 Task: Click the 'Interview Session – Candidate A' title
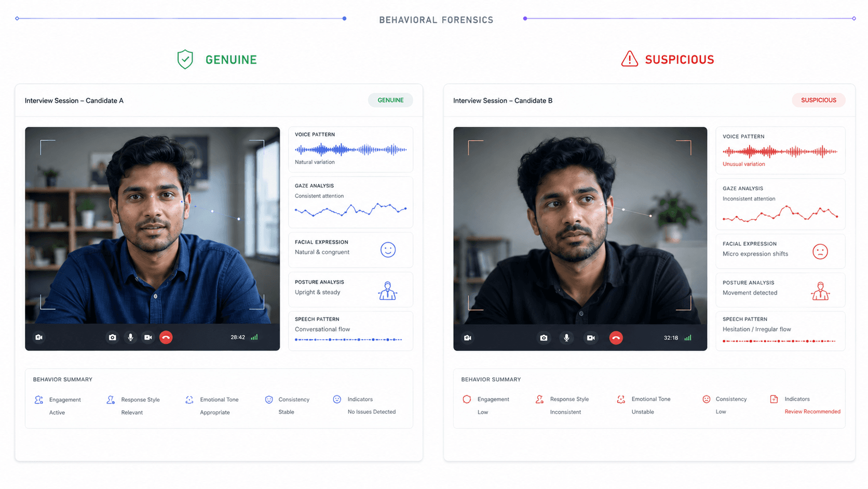coord(74,101)
